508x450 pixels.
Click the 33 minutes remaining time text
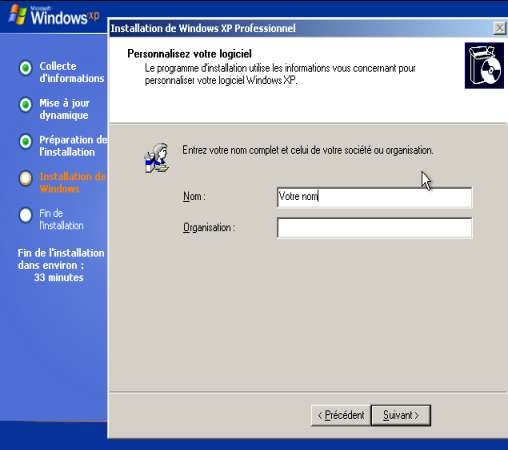[x=59, y=277]
